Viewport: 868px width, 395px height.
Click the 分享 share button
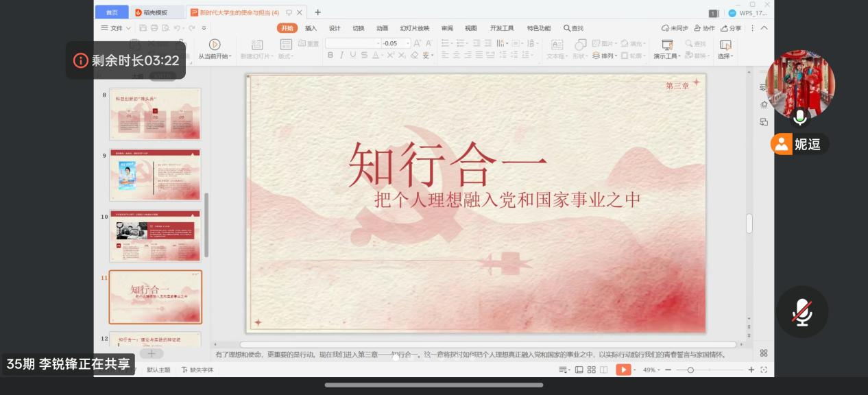[x=731, y=28]
